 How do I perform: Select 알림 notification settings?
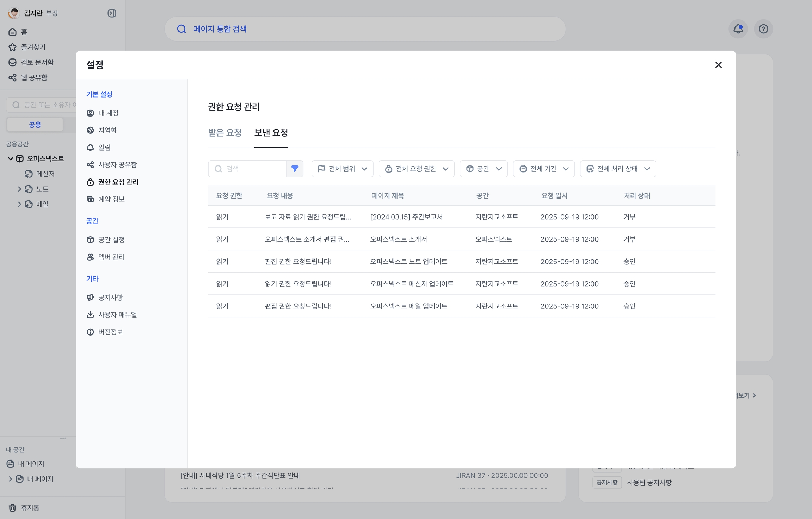click(x=104, y=148)
